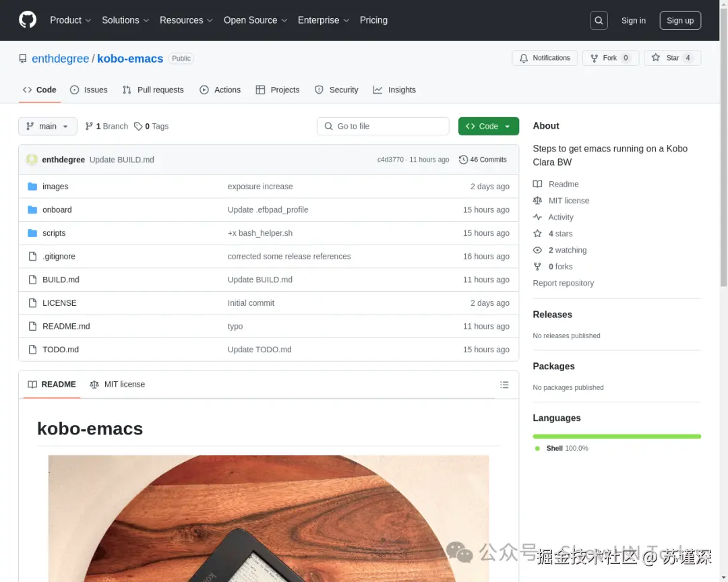This screenshot has width=728, height=582.
Task: Click the Sign in link
Action: (x=633, y=20)
